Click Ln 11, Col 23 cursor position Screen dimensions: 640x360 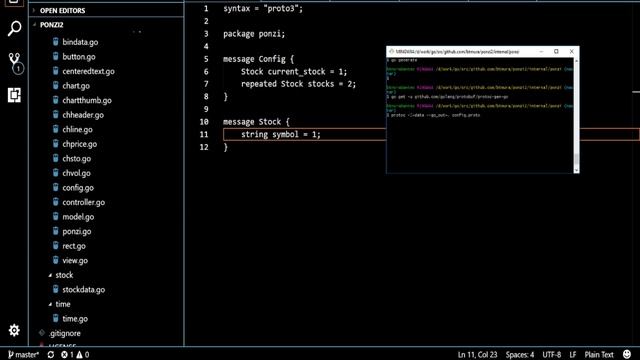[x=477, y=355]
